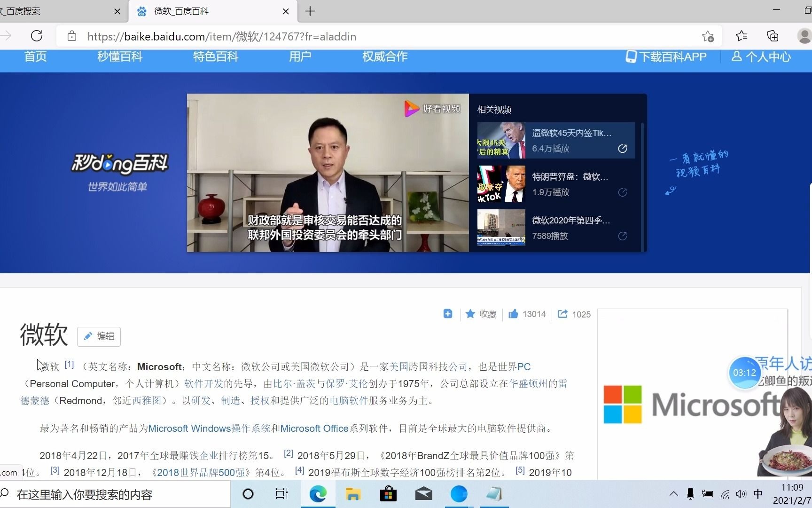The width and height of the screenshot is (812, 508).
Task: Click the blue plus icon above article
Action: 448,314
